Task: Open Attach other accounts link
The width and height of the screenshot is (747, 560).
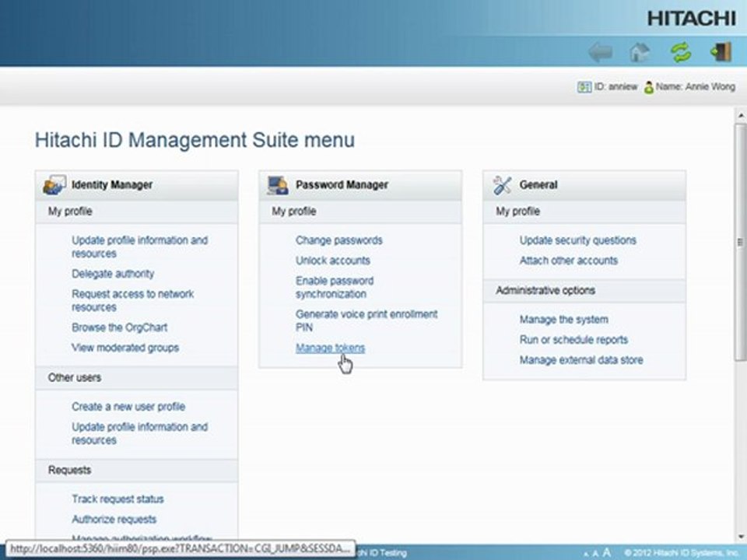Action: pyautogui.click(x=568, y=261)
